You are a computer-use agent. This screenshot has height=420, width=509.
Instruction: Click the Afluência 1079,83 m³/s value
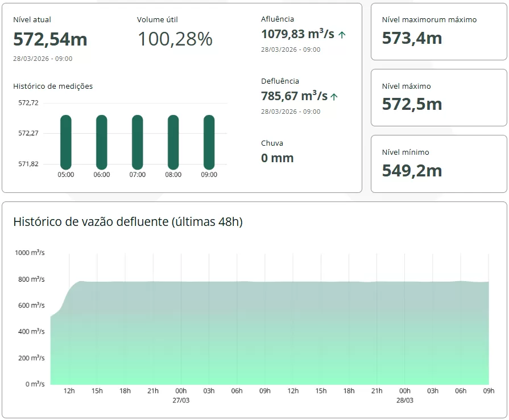(x=297, y=34)
